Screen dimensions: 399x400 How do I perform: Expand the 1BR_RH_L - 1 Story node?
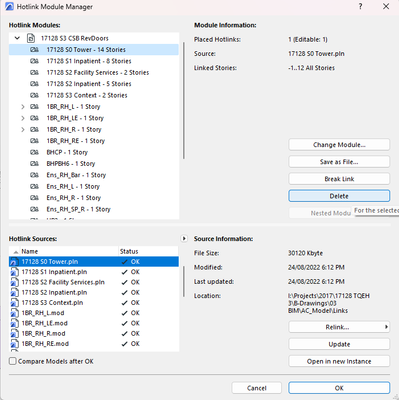coord(23,107)
